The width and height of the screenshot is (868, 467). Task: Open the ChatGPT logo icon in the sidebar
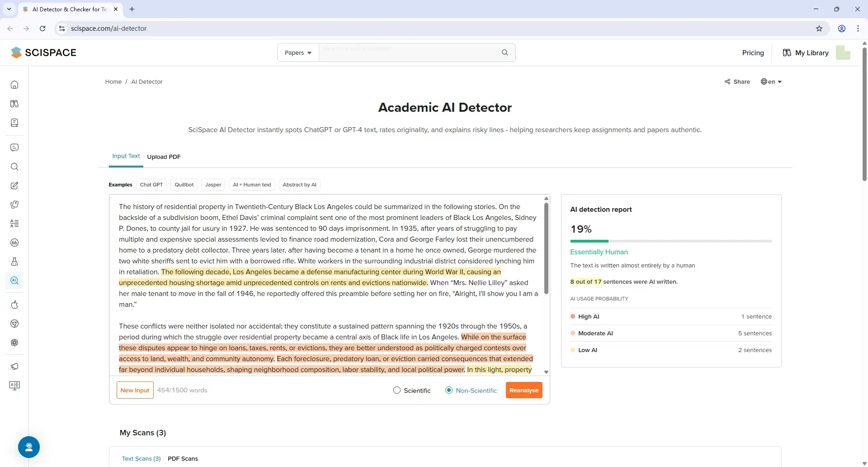[x=14, y=343]
